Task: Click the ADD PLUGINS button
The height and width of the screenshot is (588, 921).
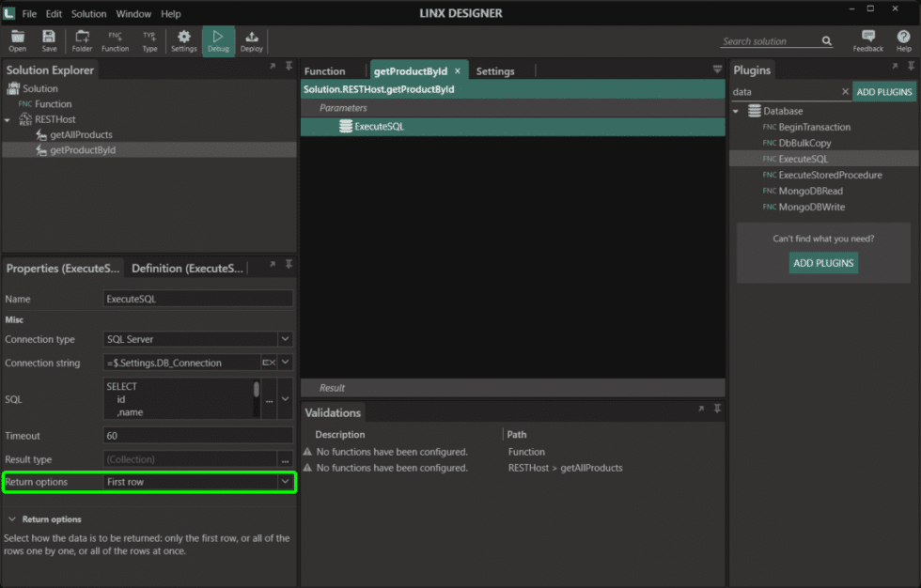Action: click(883, 91)
